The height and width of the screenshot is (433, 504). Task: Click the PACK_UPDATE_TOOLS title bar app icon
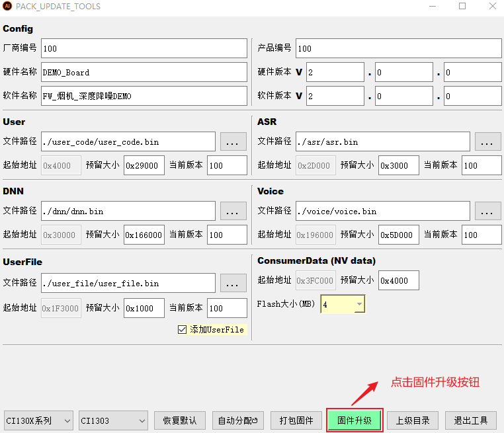click(x=8, y=7)
